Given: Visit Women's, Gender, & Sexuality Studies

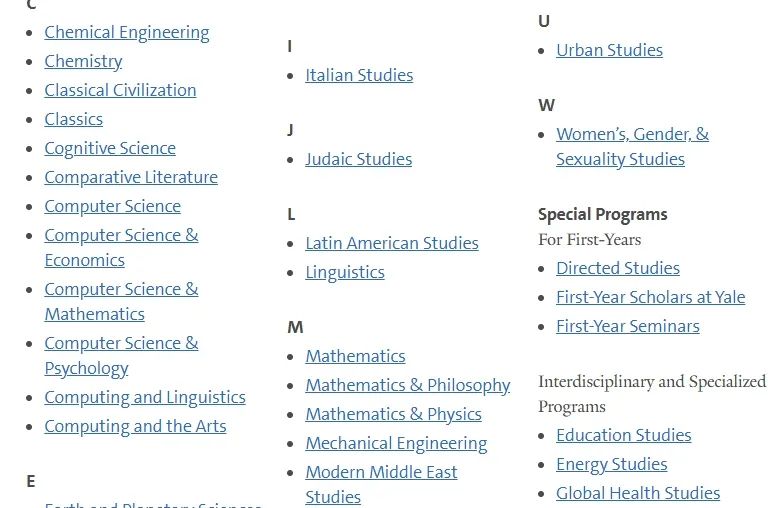Looking at the screenshot, I should 632,147.
